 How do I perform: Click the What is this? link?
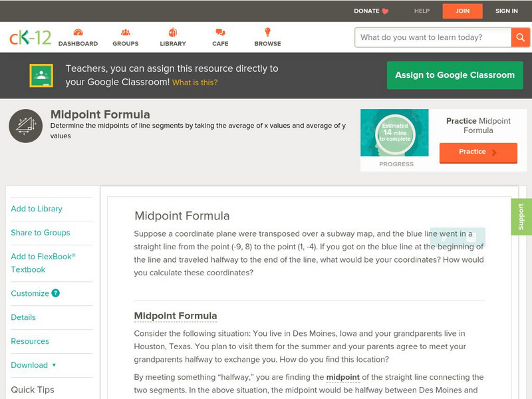click(195, 82)
